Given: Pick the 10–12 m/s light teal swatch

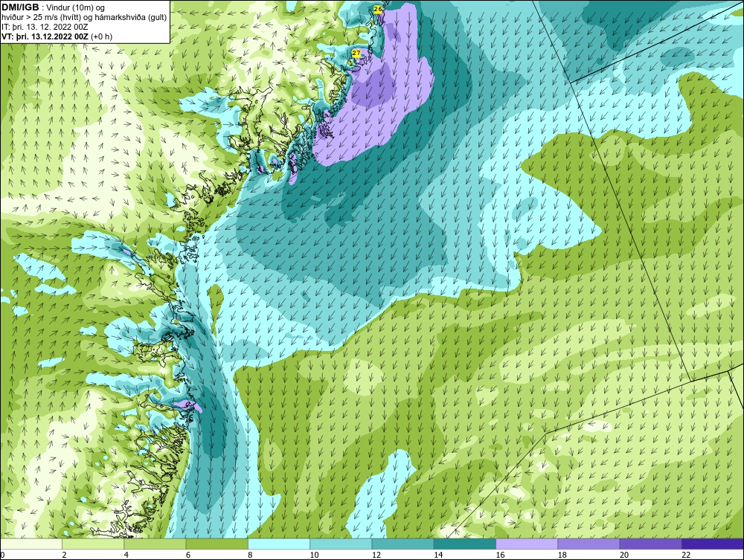Looking at the screenshot, I should 341,544.
